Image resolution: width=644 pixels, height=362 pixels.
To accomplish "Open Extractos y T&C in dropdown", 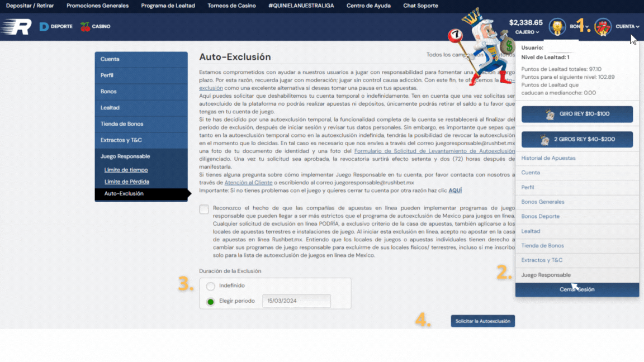I will pyautogui.click(x=577, y=260).
